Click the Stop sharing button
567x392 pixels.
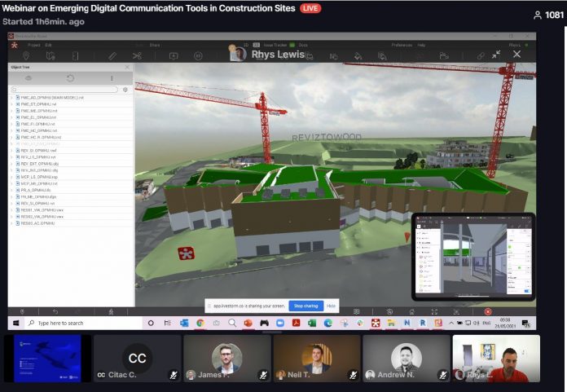(x=306, y=306)
